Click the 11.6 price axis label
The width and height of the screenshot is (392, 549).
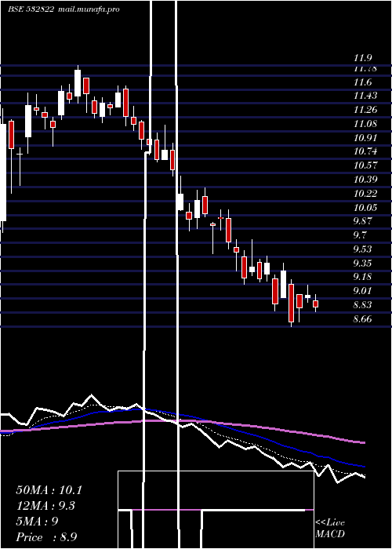point(362,82)
